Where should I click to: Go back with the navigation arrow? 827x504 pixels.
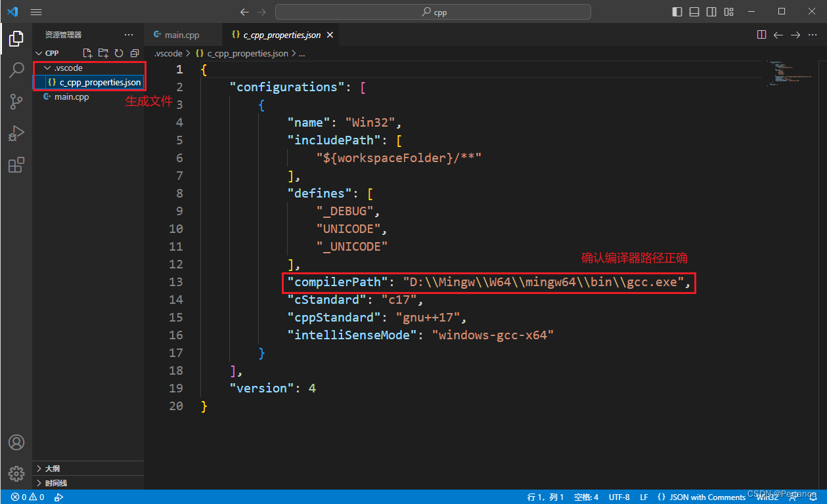pyautogui.click(x=244, y=12)
